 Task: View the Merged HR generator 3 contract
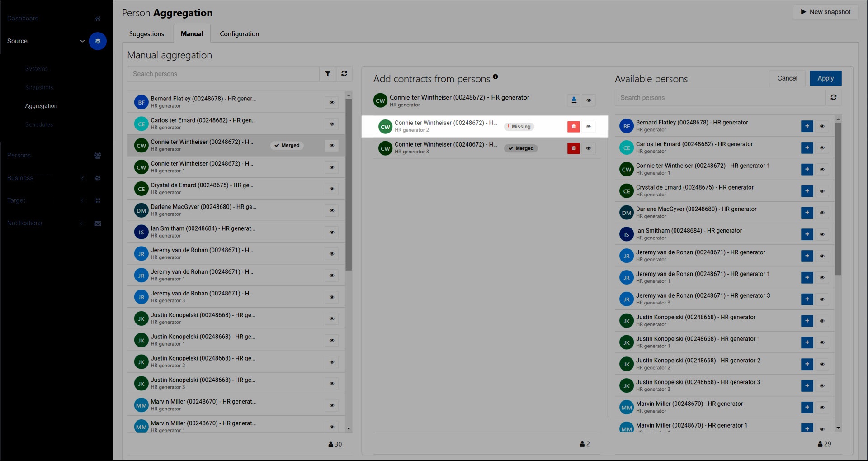pyautogui.click(x=588, y=148)
